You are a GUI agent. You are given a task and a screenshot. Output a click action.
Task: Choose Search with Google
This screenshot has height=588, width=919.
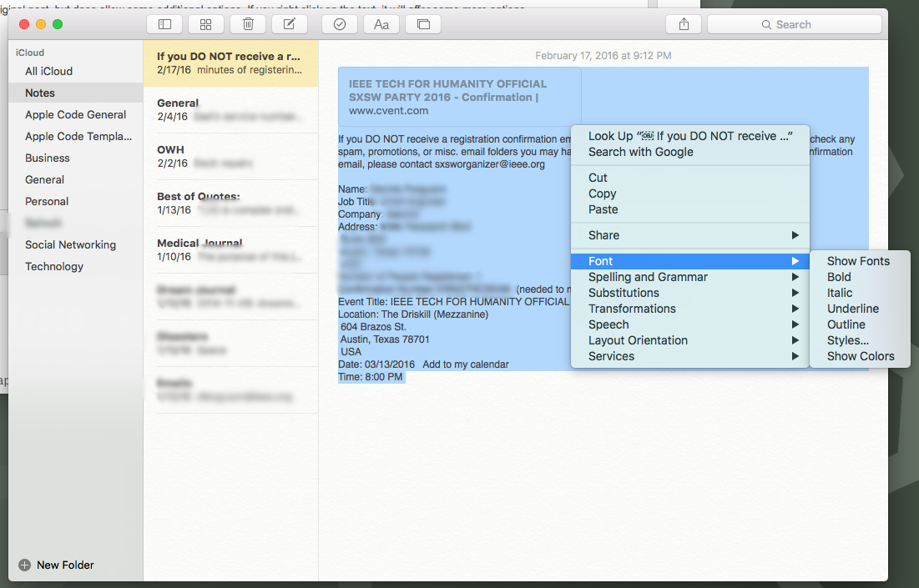click(689, 152)
